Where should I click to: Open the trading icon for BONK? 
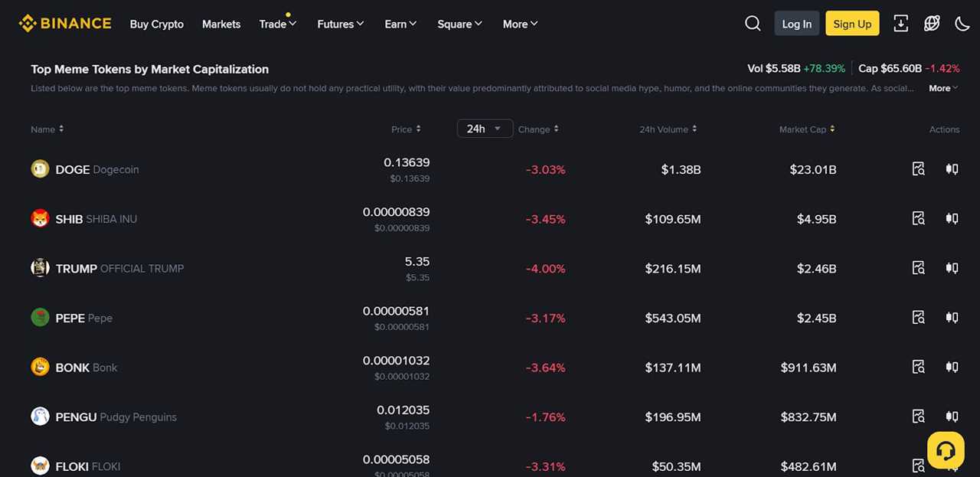[952, 367]
